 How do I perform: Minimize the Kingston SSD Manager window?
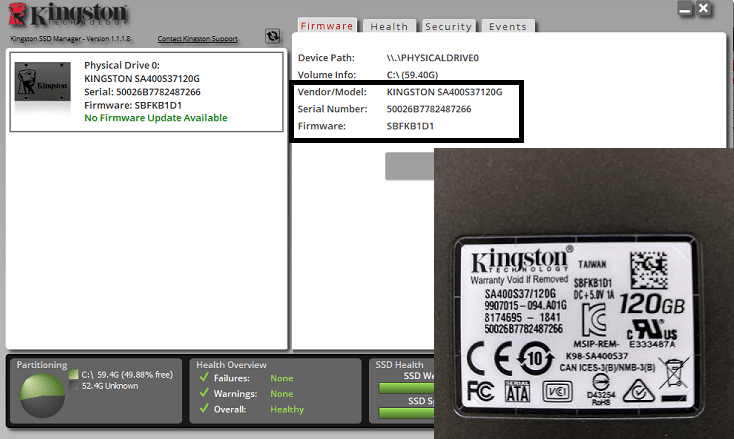click(685, 9)
